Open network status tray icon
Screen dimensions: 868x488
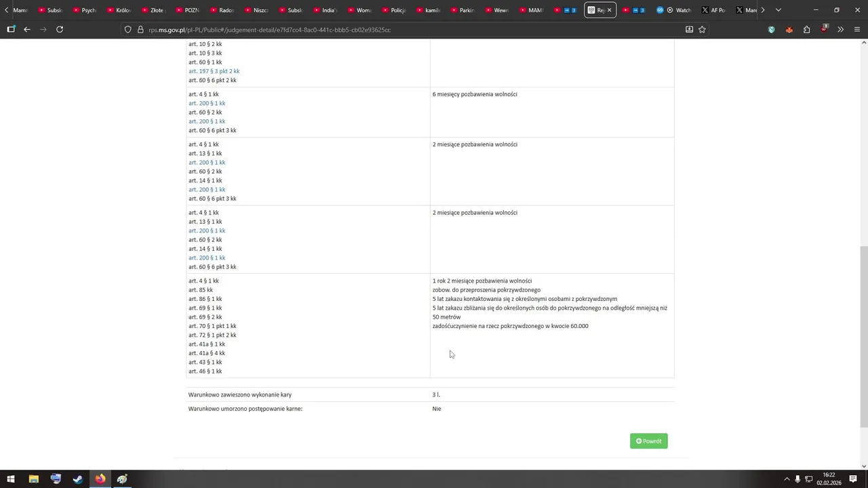pos(808,479)
